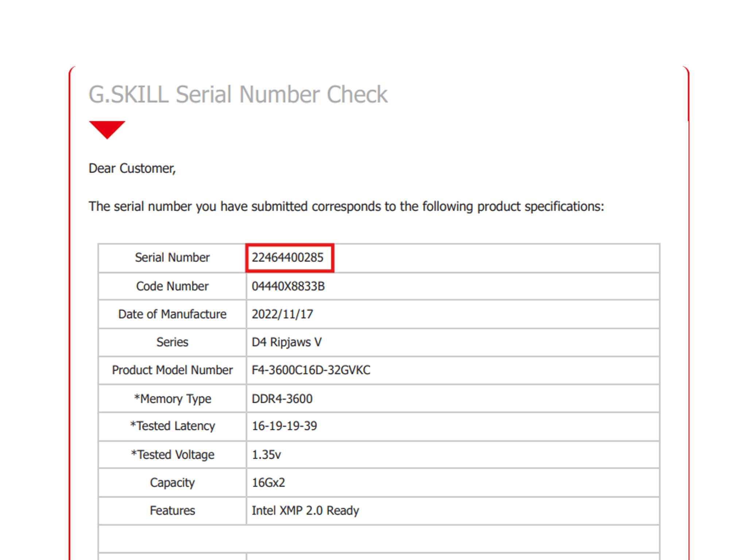Click the *Memory Type label

[173, 399]
